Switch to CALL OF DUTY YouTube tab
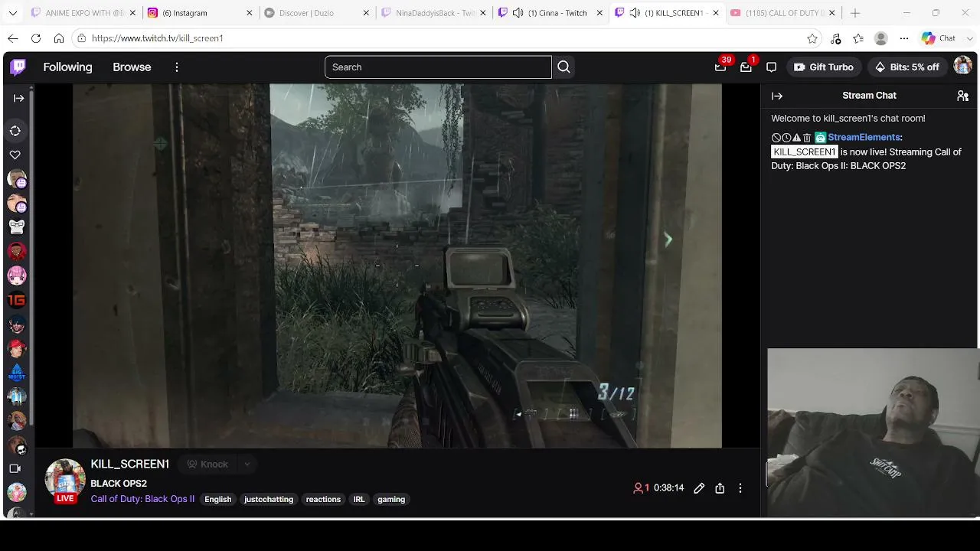Viewport: 980px width, 551px height. (x=782, y=13)
